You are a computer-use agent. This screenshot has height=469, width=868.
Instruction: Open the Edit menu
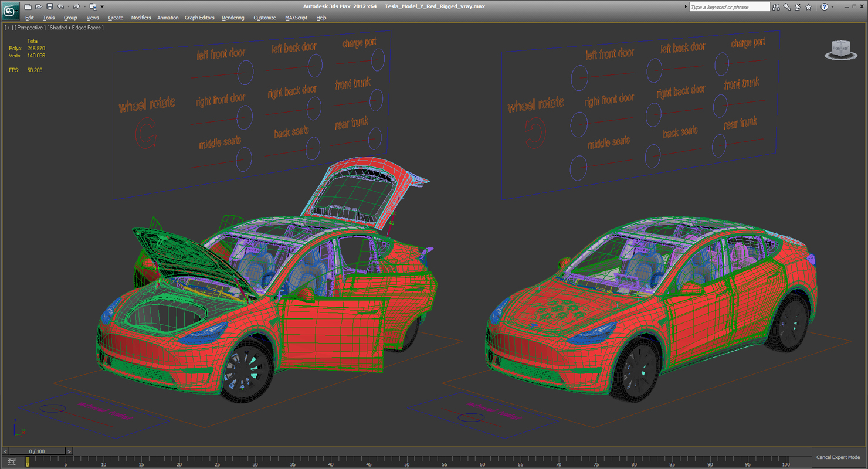[29, 18]
